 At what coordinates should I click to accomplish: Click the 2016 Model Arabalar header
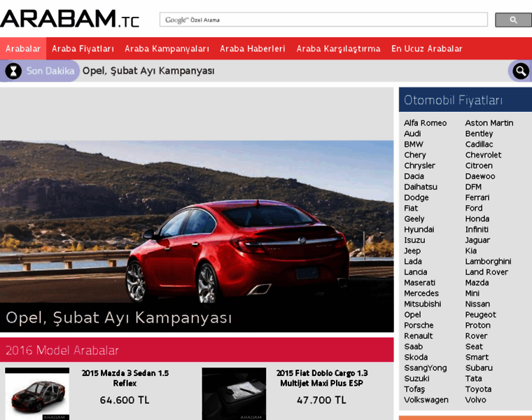coord(197,350)
